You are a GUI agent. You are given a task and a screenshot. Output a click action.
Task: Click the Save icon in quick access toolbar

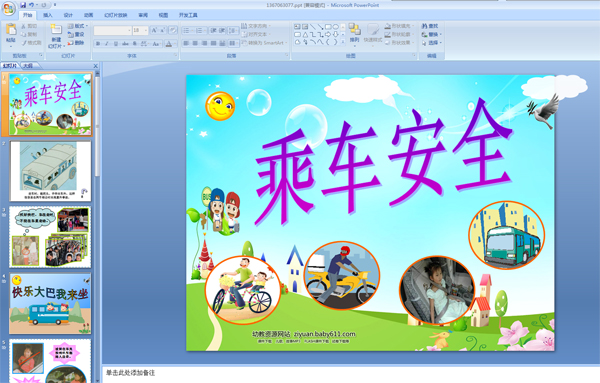click(23, 5)
